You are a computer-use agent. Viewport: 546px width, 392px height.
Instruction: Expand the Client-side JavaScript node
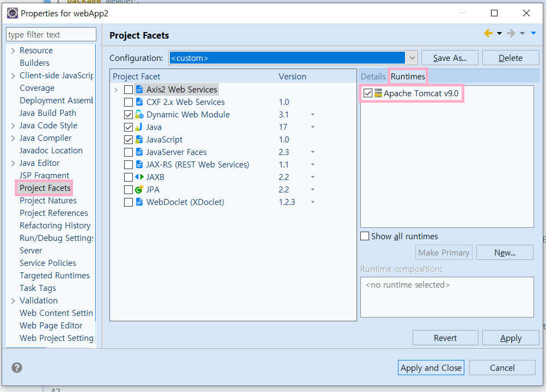tap(13, 76)
